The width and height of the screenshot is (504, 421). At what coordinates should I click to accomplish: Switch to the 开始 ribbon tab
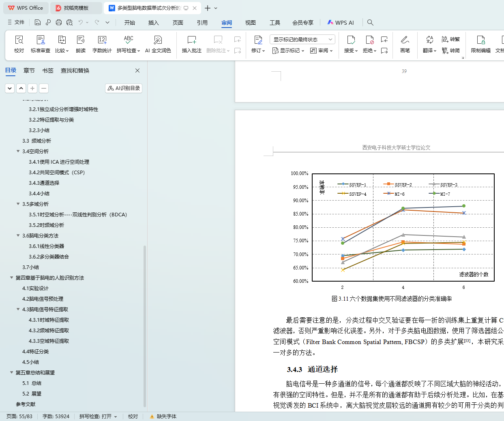point(130,23)
